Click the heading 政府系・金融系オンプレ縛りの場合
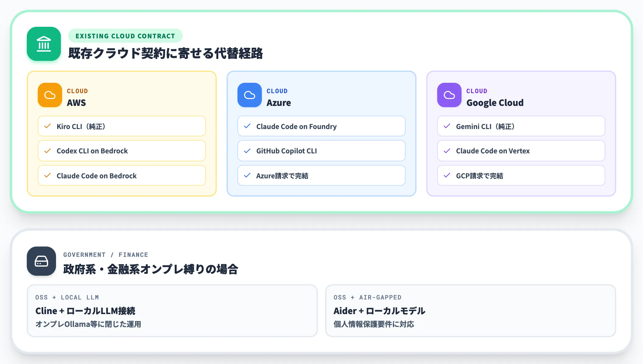 (151, 269)
